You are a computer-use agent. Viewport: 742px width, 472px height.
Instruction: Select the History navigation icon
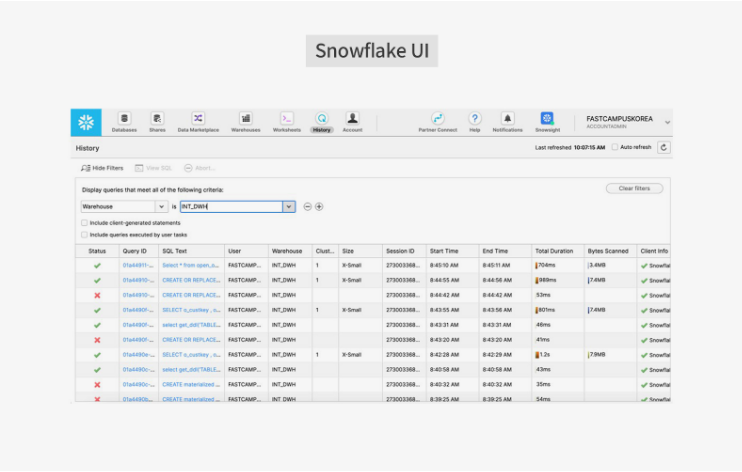[x=322, y=122]
